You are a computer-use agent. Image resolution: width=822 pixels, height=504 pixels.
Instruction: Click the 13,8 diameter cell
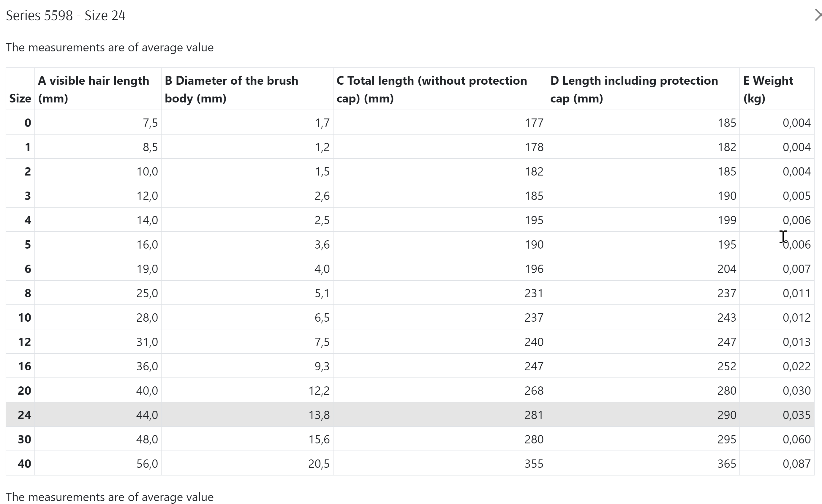(x=319, y=415)
